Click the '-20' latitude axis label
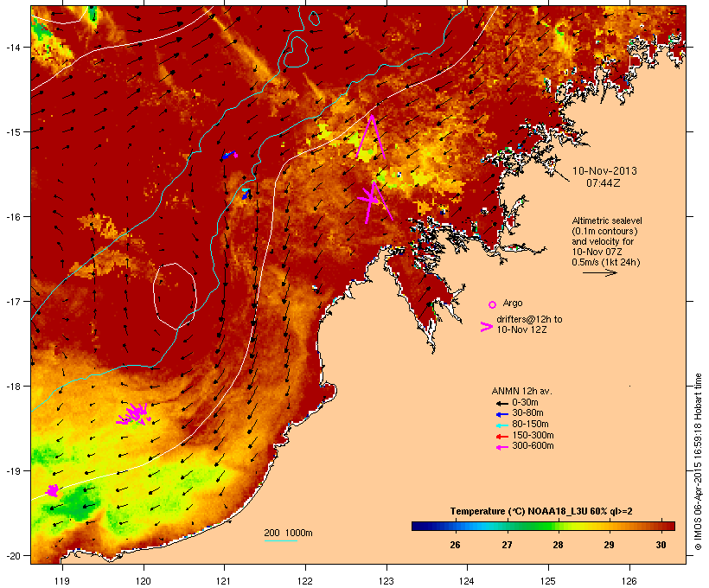Viewport: 709px width, 588px height. click(12, 556)
